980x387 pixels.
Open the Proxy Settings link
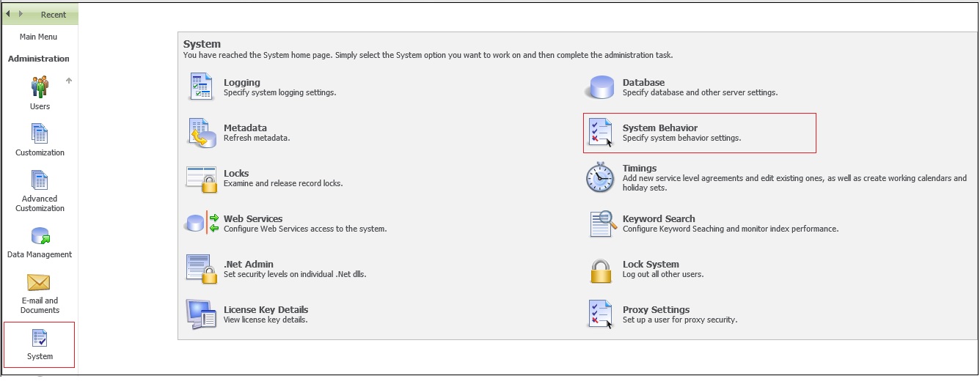(657, 310)
